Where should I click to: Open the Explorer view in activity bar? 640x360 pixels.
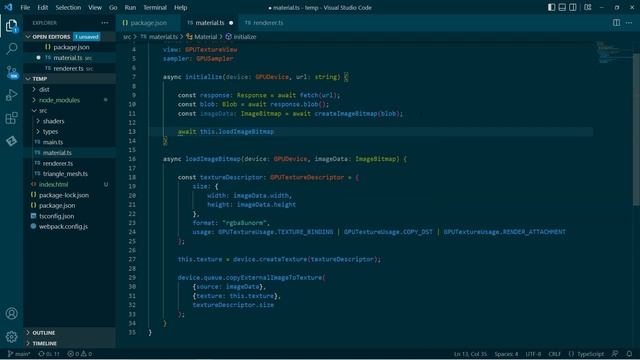tap(11, 26)
